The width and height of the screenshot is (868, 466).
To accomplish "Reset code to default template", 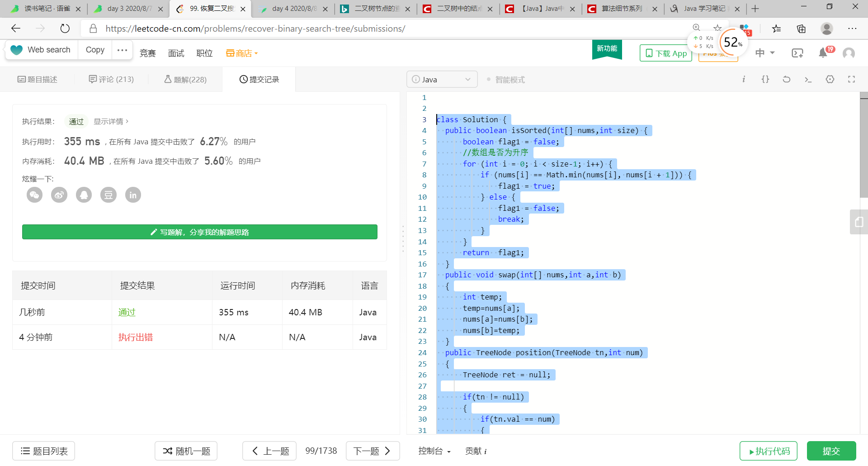I will click(x=787, y=79).
